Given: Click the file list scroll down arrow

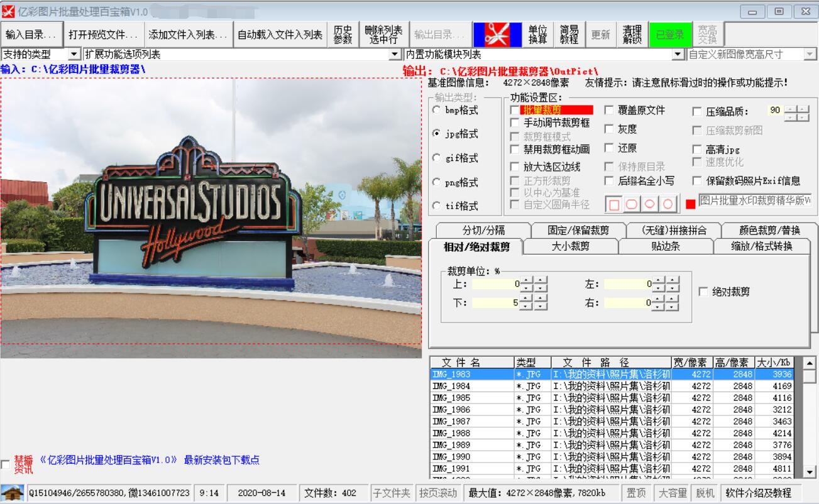Looking at the screenshot, I should click(x=810, y=472).
